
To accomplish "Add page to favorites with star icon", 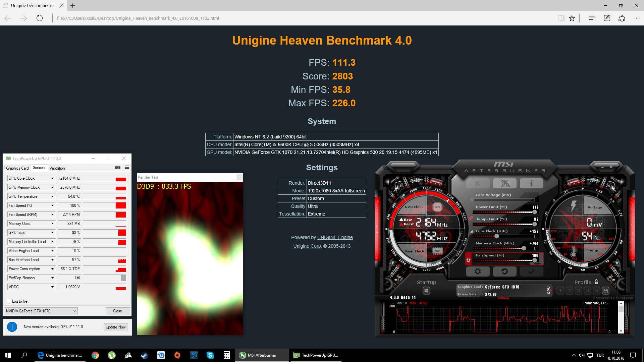I will (572, 18).
